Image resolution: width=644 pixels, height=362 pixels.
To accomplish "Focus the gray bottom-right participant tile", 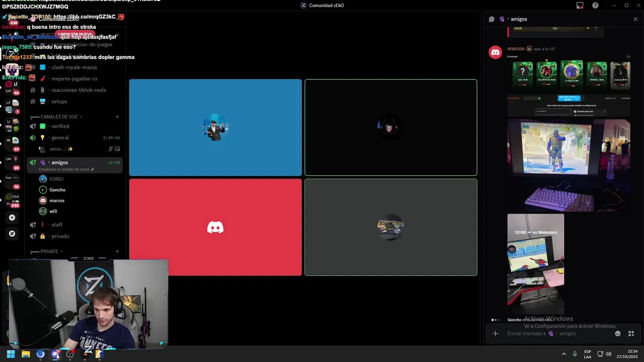I will [391, 227].
